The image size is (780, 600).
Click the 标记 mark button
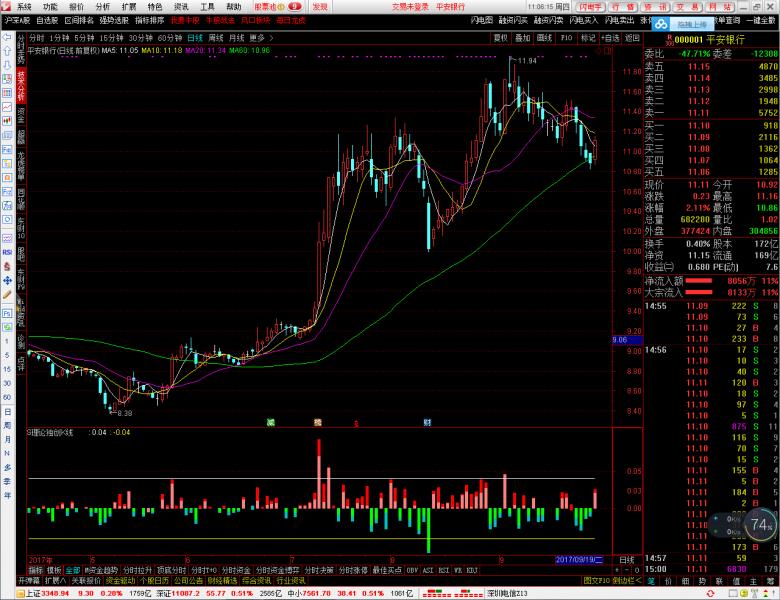point(588,38)
